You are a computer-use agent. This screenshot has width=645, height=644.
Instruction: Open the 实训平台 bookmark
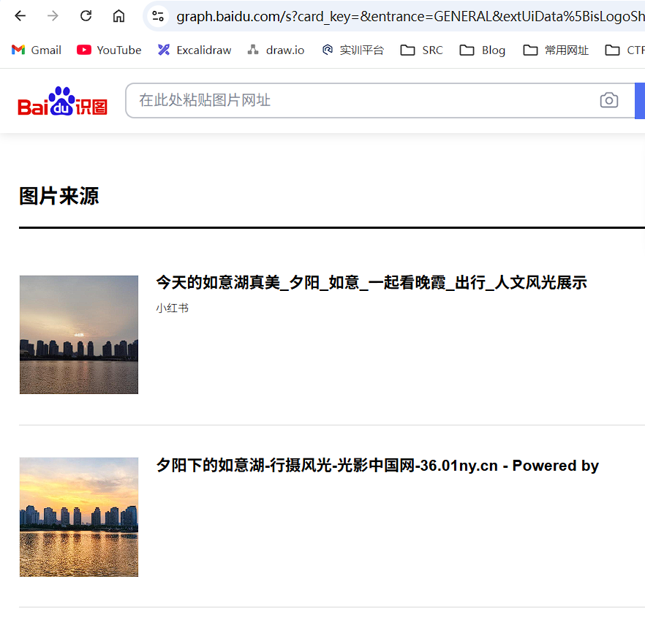[x=353, y=50]
